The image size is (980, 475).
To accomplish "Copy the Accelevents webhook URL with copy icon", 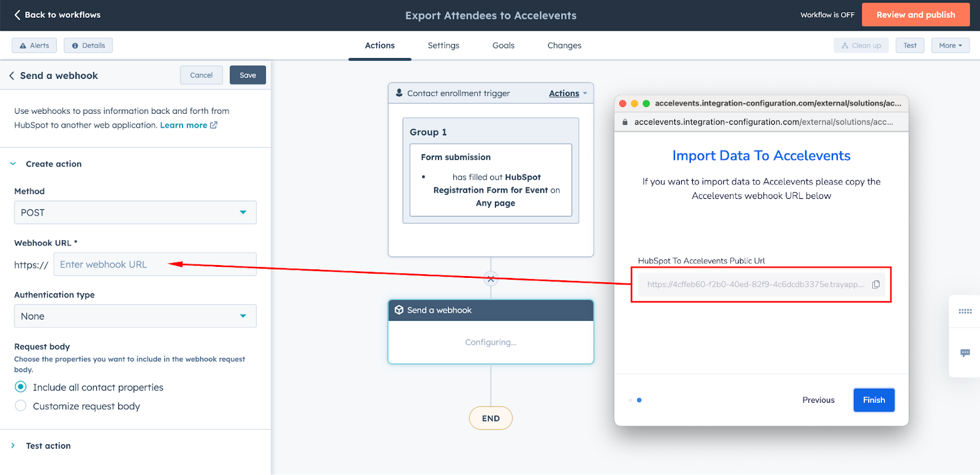I will pyautogui.click(x=876, y=285).
